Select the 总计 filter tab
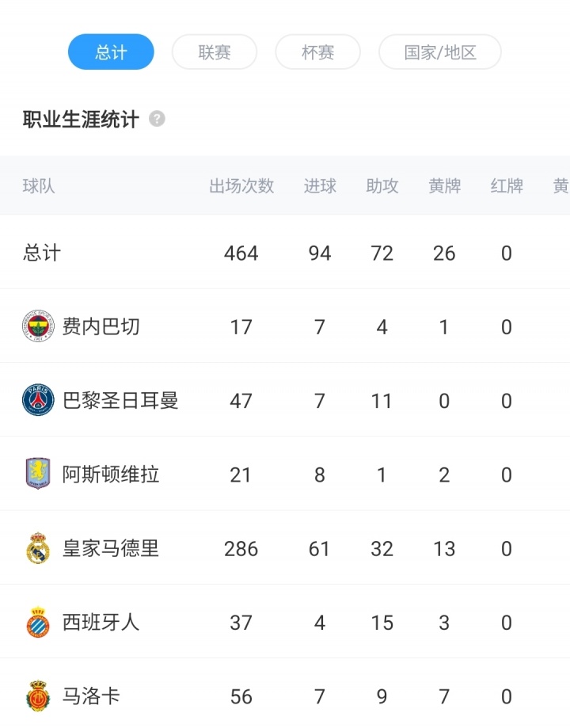This screenshot has height=728, width=570. click(111, 52)
